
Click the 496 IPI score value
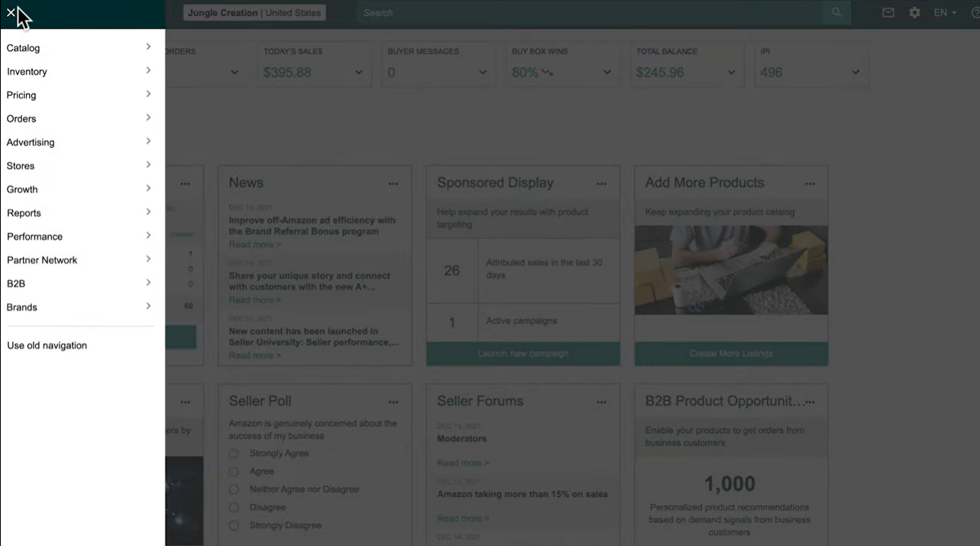[771, 73]
